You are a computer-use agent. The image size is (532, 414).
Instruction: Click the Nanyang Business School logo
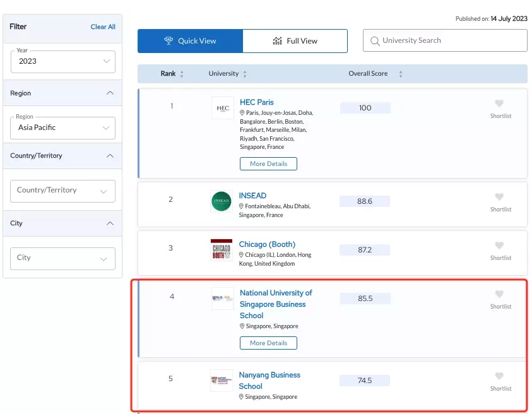[222, 381]
